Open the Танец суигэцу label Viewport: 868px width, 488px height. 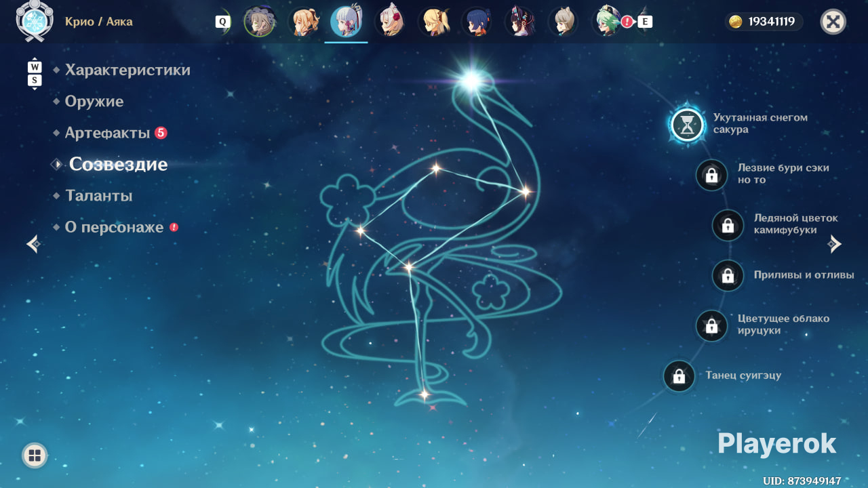click(743, 375)
